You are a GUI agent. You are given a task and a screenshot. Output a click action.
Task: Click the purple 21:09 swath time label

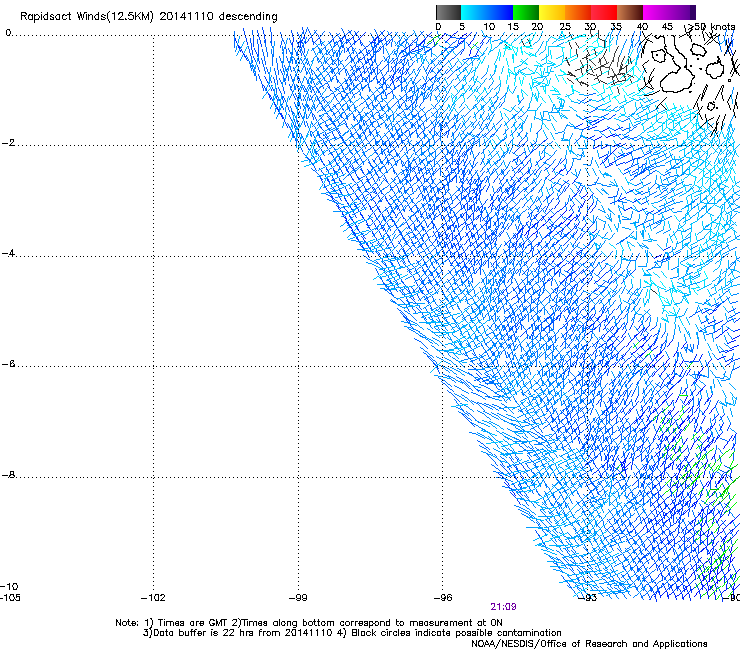click(503, 607)
